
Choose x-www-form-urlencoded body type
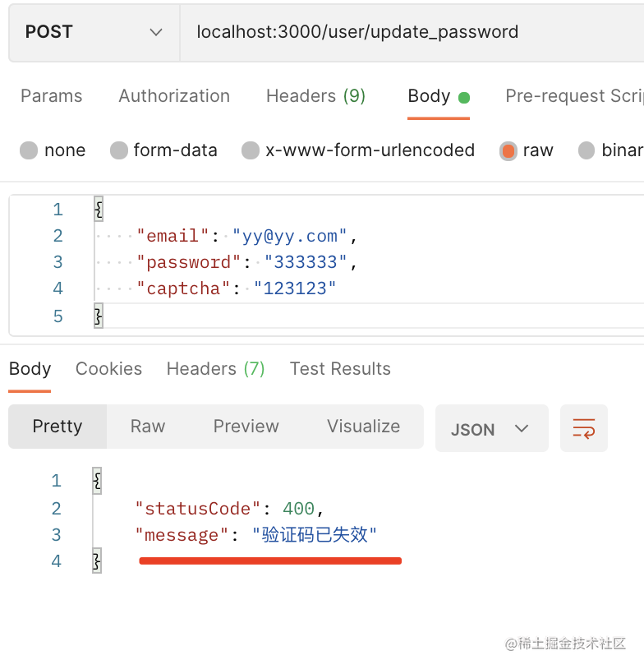[251, 150]
